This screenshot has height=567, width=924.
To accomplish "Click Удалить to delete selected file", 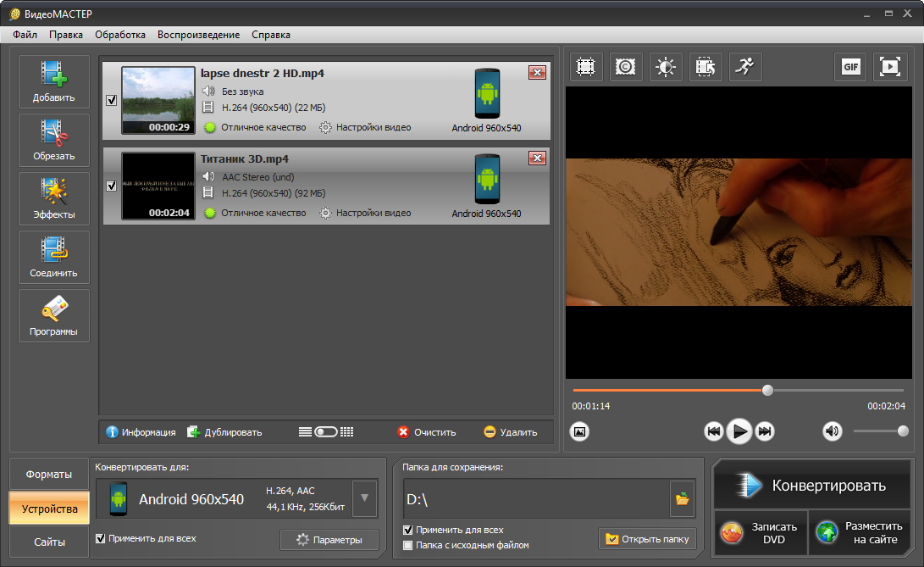I will (511, 432).
